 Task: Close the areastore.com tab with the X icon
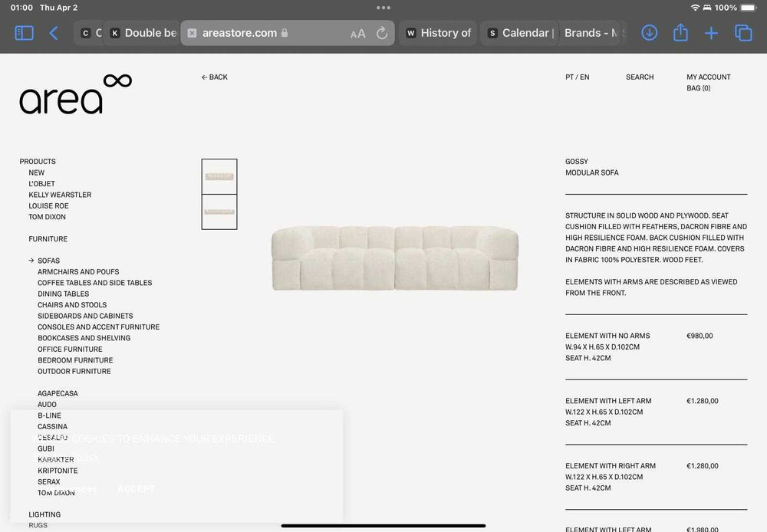[193, 33]
